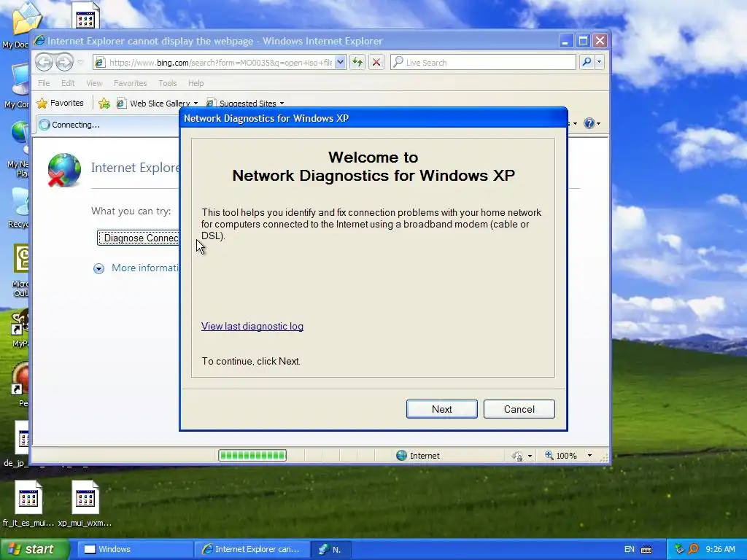
Task: Expand address bar URL history dropdown
Action: click(340, 63)
